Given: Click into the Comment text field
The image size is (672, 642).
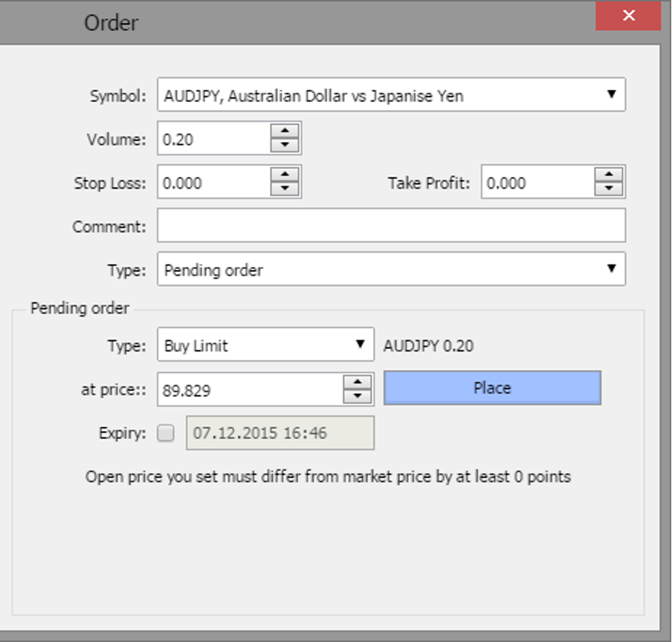Looking at the screenshot, I should pyautogui.click(x=391, y=226).
